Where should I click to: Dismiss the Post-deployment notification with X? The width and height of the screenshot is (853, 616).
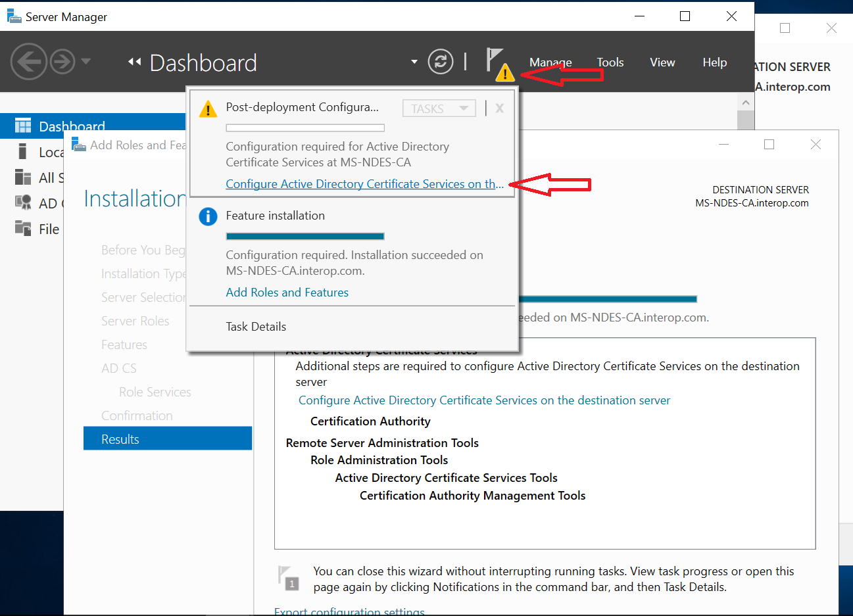point(500,108)
